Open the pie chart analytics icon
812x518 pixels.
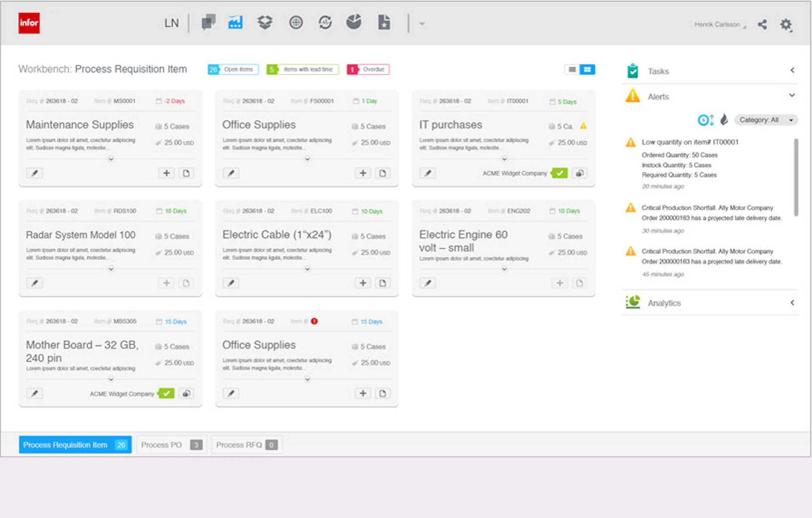[x=354, y=23]
